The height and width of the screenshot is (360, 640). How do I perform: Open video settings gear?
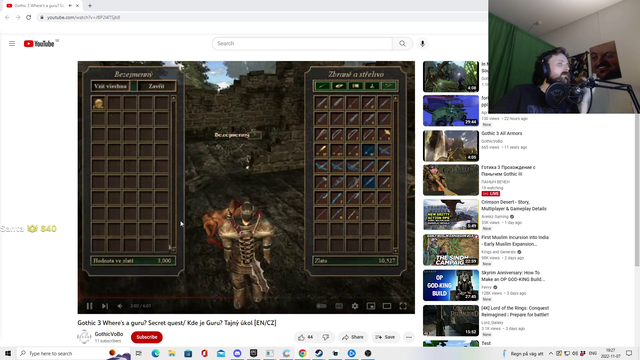[355, 306]
